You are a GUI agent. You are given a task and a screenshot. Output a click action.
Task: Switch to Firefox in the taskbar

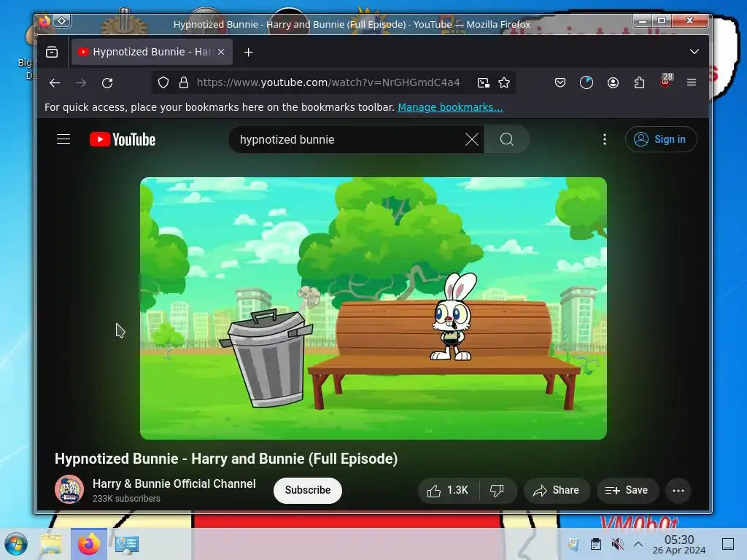[88, 544]
